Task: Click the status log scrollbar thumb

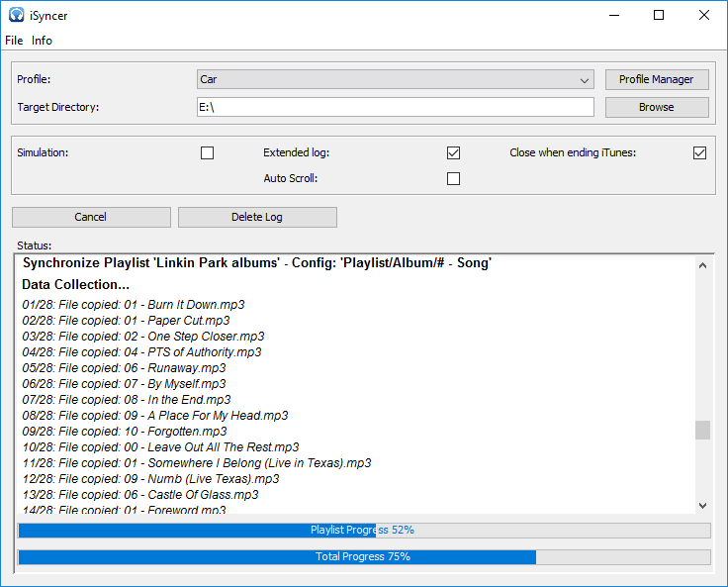Action: pos(703,430)
